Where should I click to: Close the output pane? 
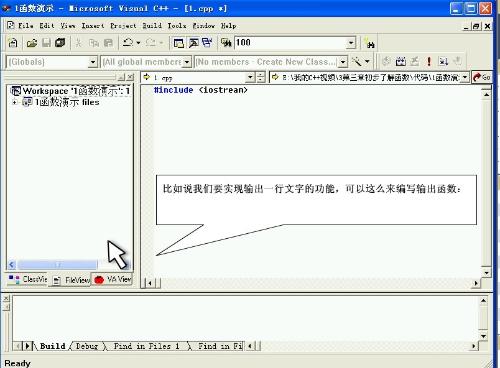(x=6, y=299)
